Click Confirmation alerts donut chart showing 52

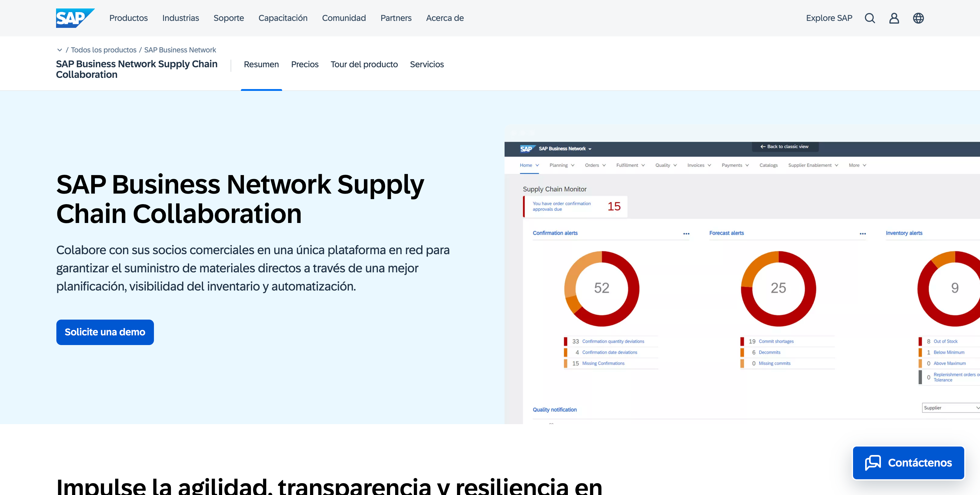[602, 289]
